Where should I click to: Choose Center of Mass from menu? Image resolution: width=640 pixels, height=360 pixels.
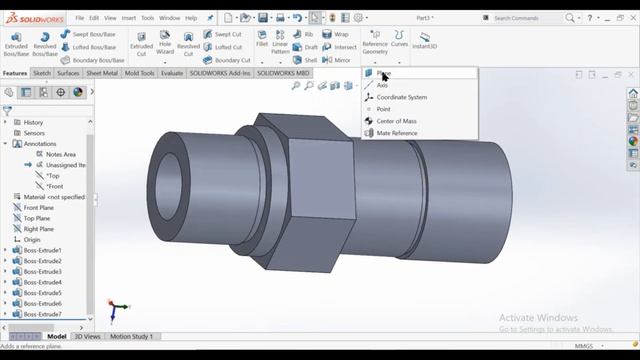(x=420, y=121)
